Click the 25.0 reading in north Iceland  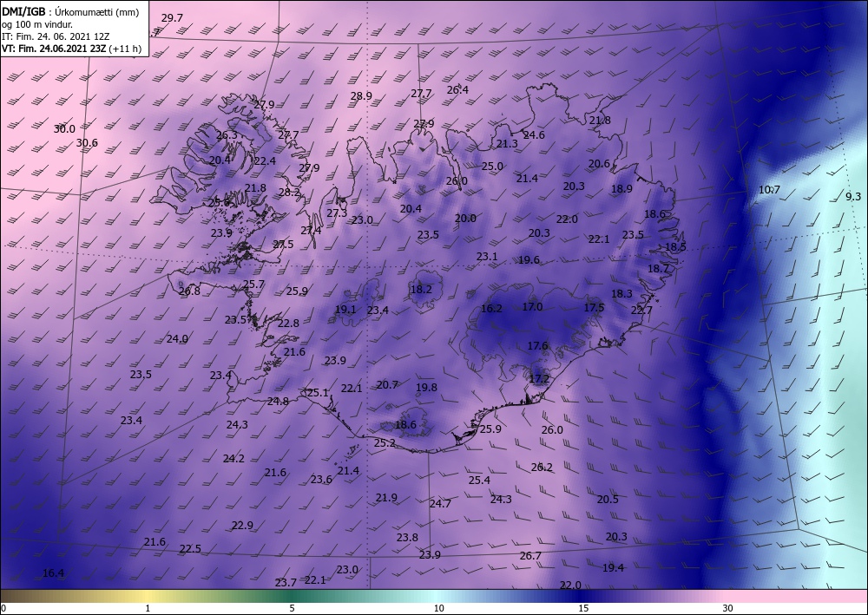(x=492, y=167)
